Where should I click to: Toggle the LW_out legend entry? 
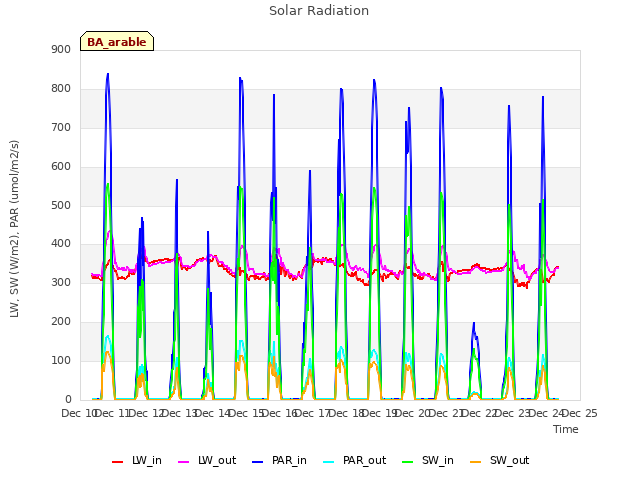coord(207,461)
